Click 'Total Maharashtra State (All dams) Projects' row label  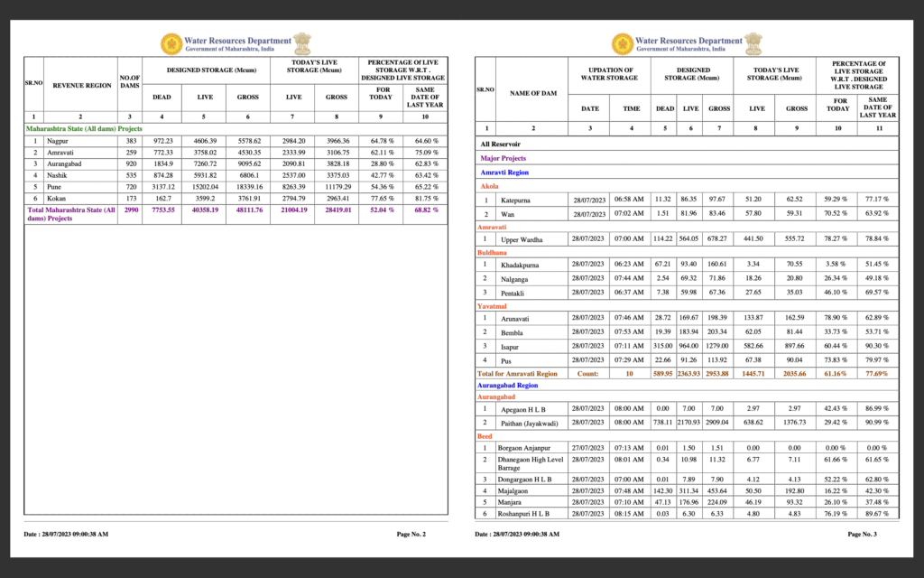71,214
